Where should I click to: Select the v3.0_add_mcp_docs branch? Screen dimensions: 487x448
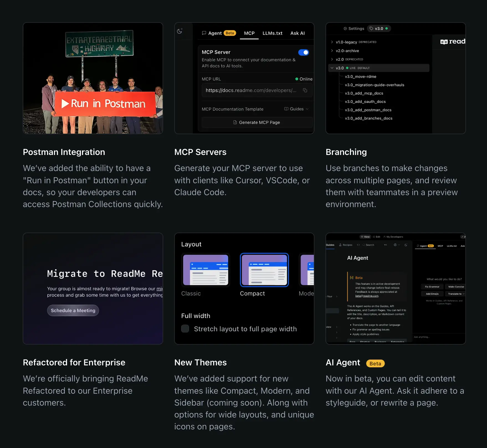click(364, 93)
